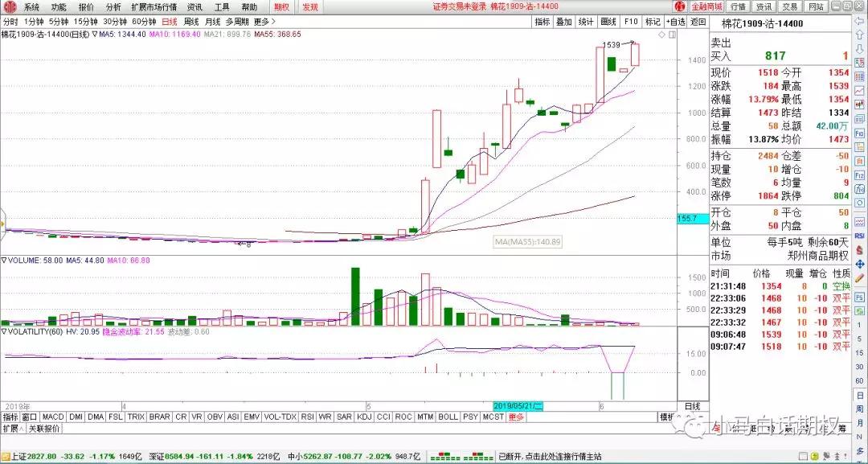Image resolution: width=868 pixels, height=464 pixels.
Task: Open the VOLUME indicator dropdown triangle
Action: (x=4, y=261)
